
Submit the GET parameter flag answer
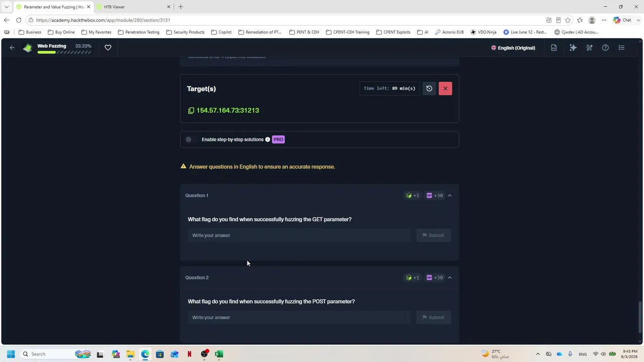point(434,235)
